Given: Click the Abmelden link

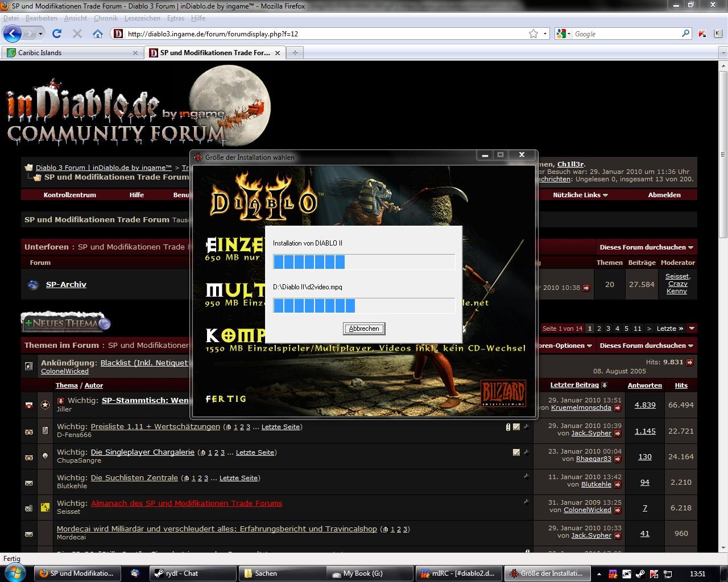Looking at the screenshot, I should tap(664, 194).
